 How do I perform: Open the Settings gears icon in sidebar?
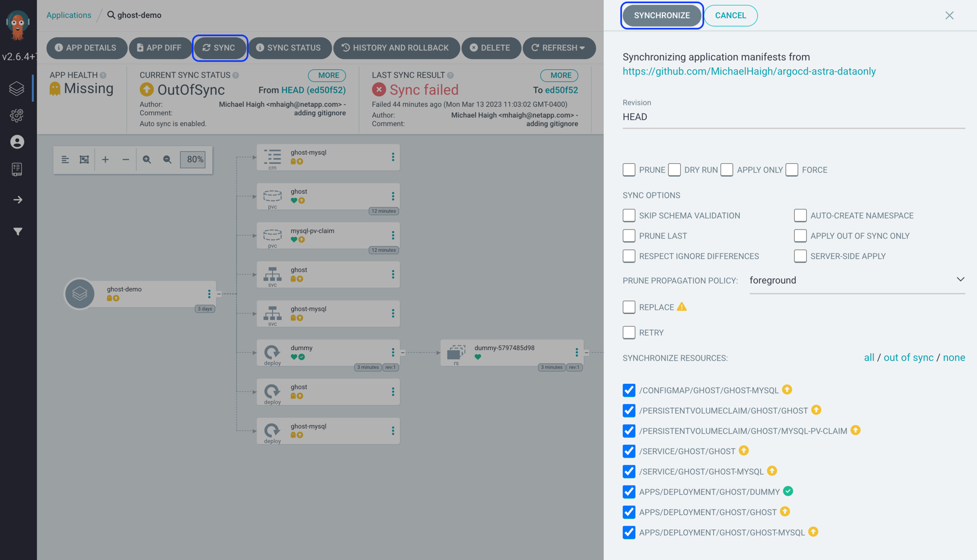(x=17, y=115)
